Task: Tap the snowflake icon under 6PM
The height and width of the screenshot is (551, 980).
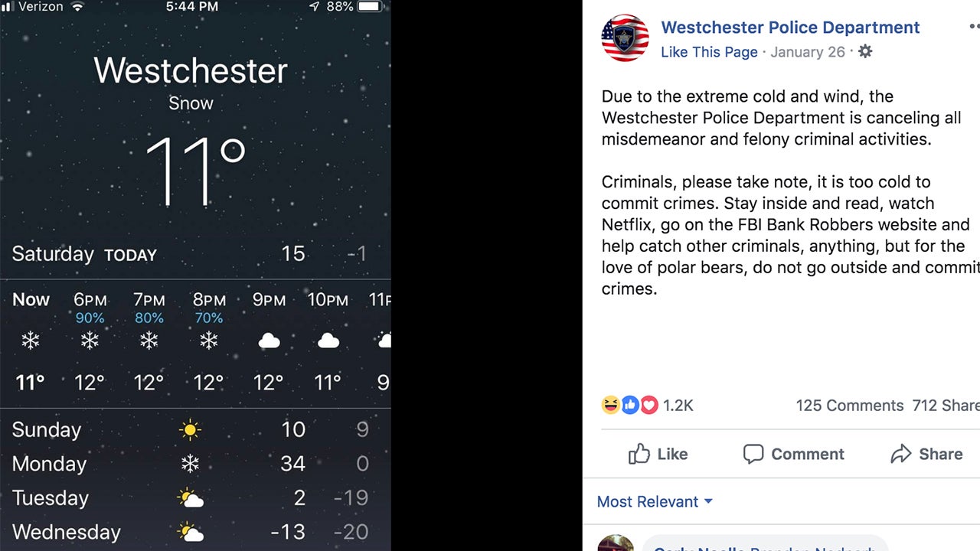Action: pyautogui.click(x=90, y=341)
